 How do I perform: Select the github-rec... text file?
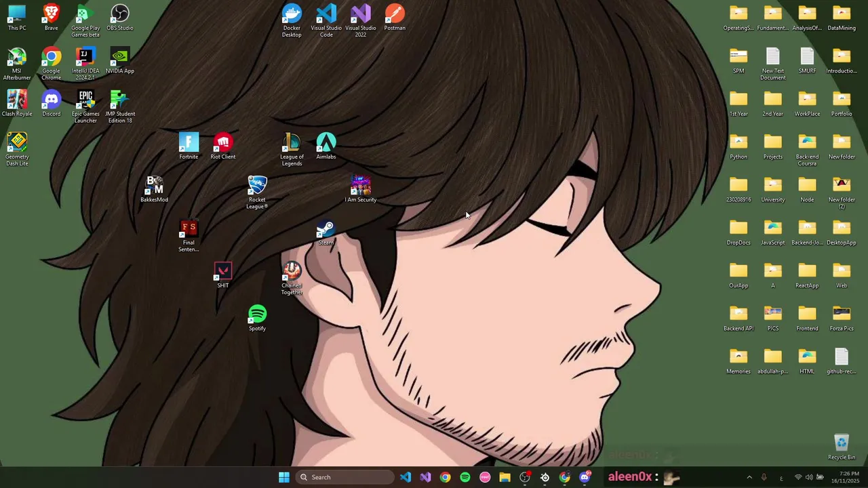(x=842, y=361)
